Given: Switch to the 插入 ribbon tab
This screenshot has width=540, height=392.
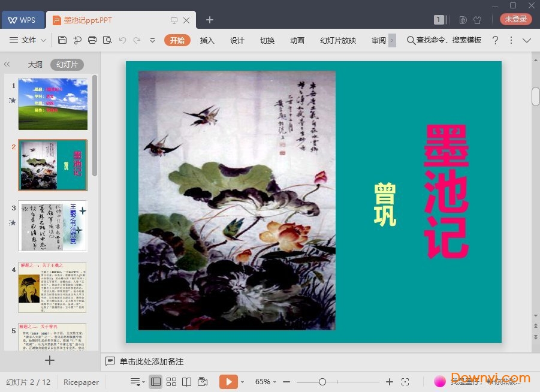Looking at the screenshot, I should (207, 40).
